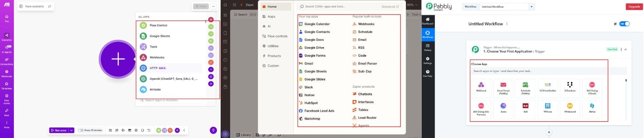Click the red Upgrade button

634,7
